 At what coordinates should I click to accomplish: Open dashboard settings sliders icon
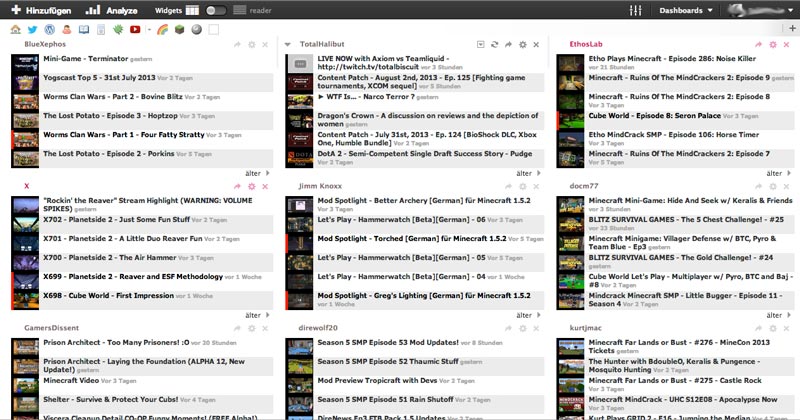click(x=633, y=11)
